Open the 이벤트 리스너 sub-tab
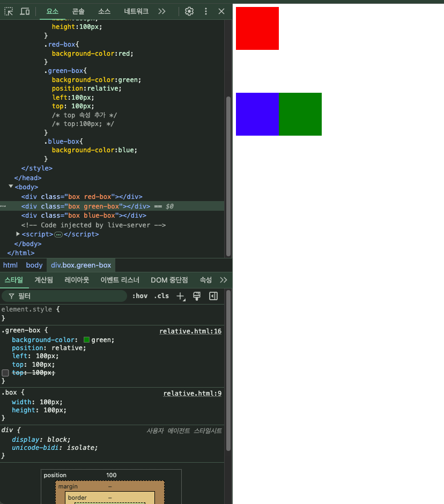 coord(120,280)
